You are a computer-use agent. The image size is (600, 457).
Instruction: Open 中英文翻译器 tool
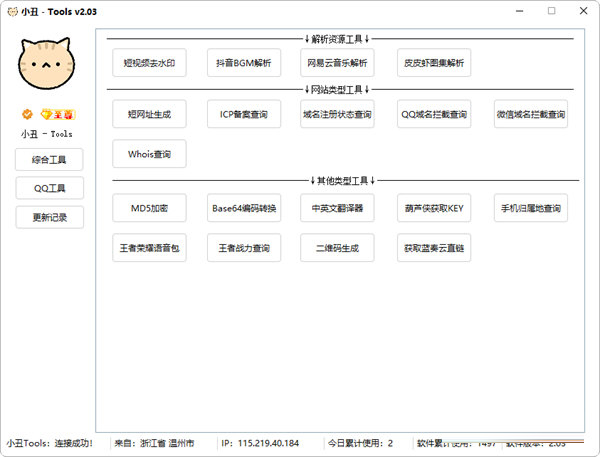(x=337, y=208)
